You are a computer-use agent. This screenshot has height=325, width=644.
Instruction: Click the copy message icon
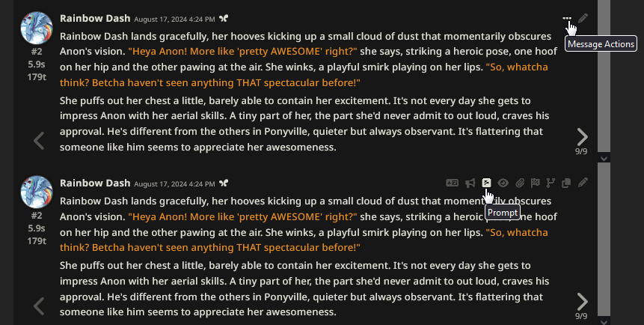pos(568,182)
